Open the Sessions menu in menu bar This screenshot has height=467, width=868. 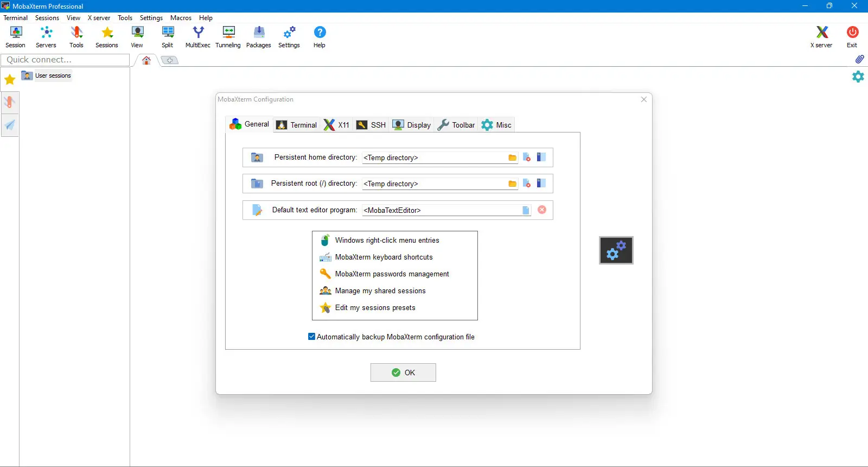(47, 18)
